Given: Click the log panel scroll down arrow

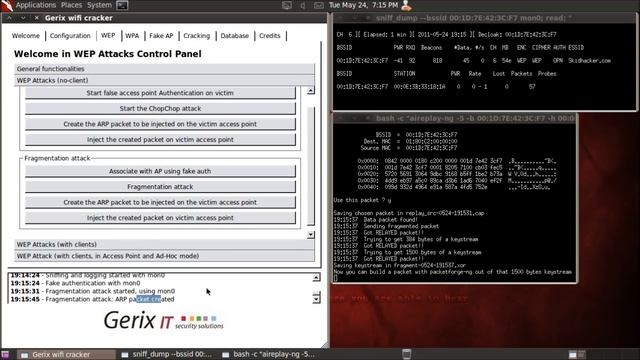Looking at the screenshot, I should pos(316,299).
